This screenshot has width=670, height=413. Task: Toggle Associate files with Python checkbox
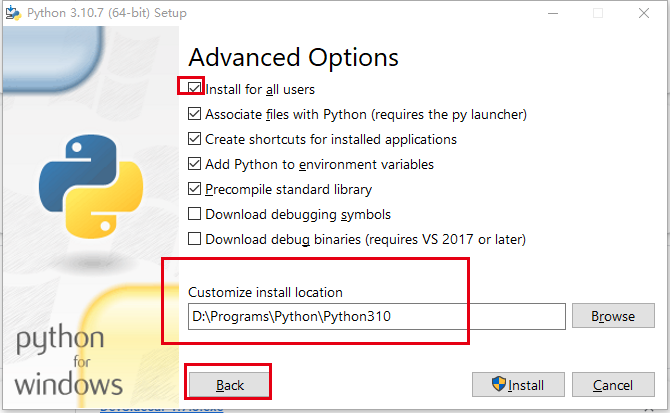194,114
